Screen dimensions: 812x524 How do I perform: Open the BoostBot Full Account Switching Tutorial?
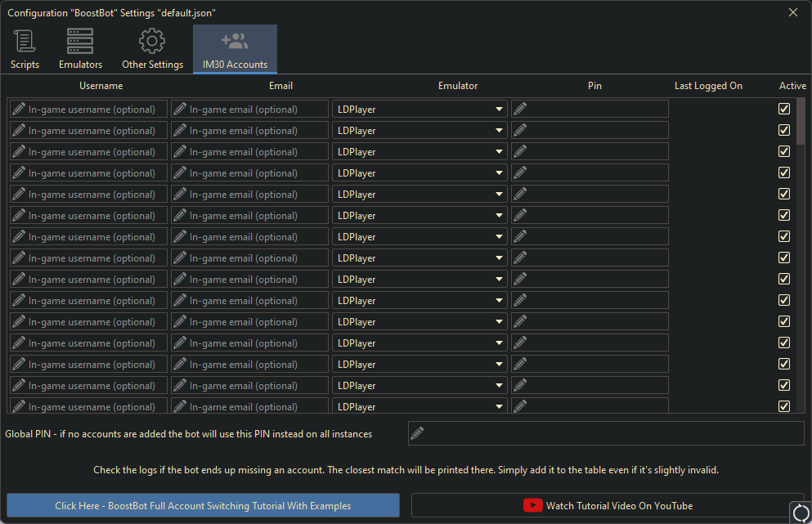pyautogui.click(x=203, y=505)
